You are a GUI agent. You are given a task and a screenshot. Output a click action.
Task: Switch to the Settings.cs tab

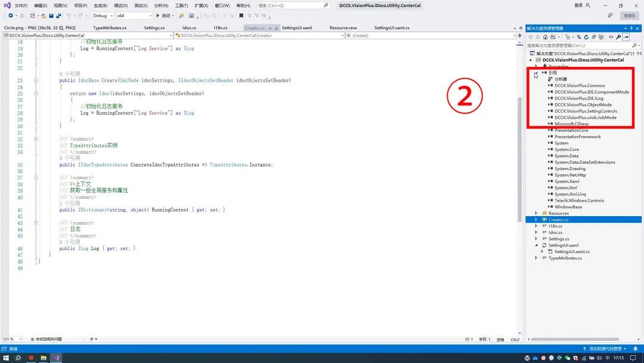[x=154, y=27]
